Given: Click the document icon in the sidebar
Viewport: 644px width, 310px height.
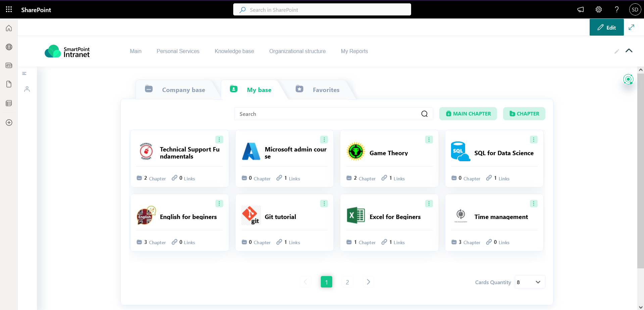Looking at the screenshot, I should tap(8, 84).
